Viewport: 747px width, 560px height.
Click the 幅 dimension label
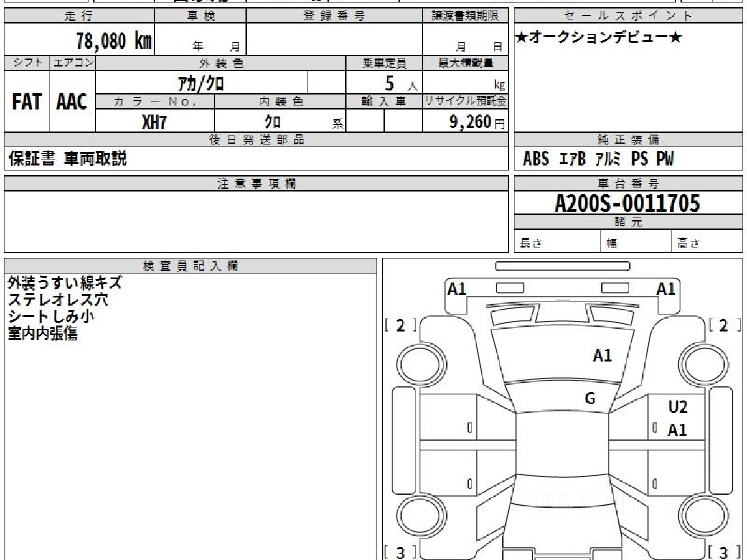pyautogui.click(x=612, y=244)
